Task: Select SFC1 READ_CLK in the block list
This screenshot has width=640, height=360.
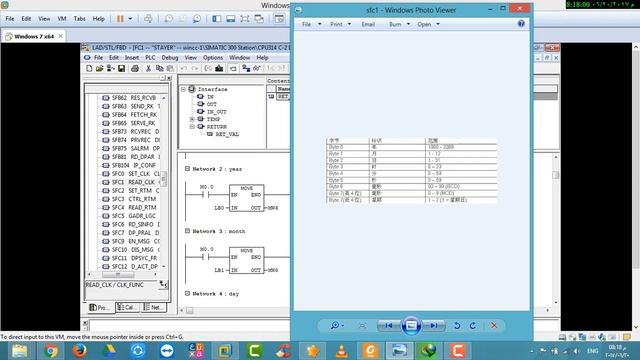Action: (x=133, y=182)
